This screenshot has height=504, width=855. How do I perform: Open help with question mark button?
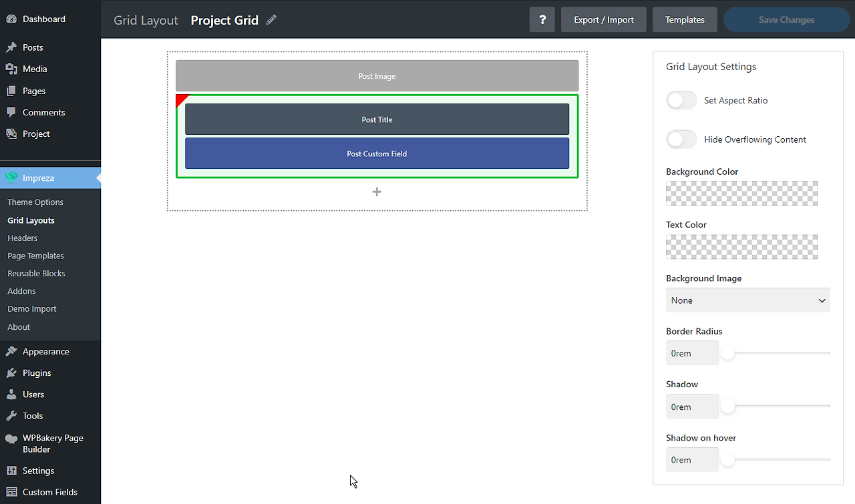pos(542,19)
